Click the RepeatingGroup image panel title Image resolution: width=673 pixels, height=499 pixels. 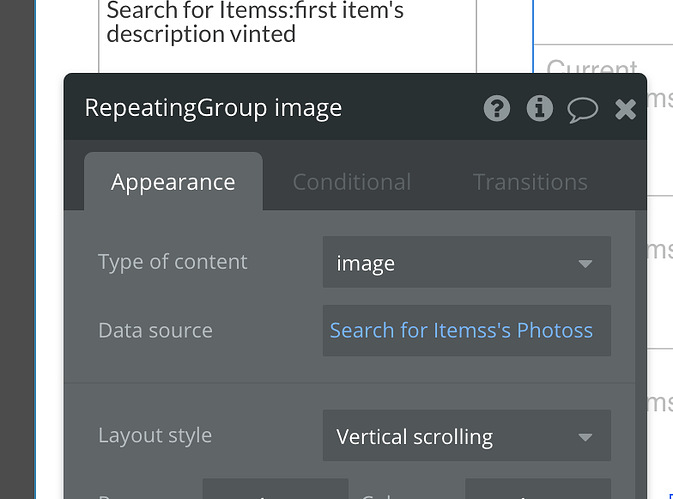coord(213,108)
